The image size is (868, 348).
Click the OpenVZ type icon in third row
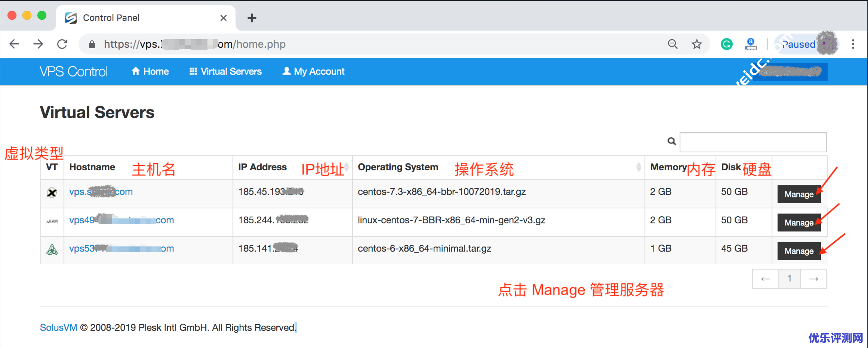tap(52, 249)
